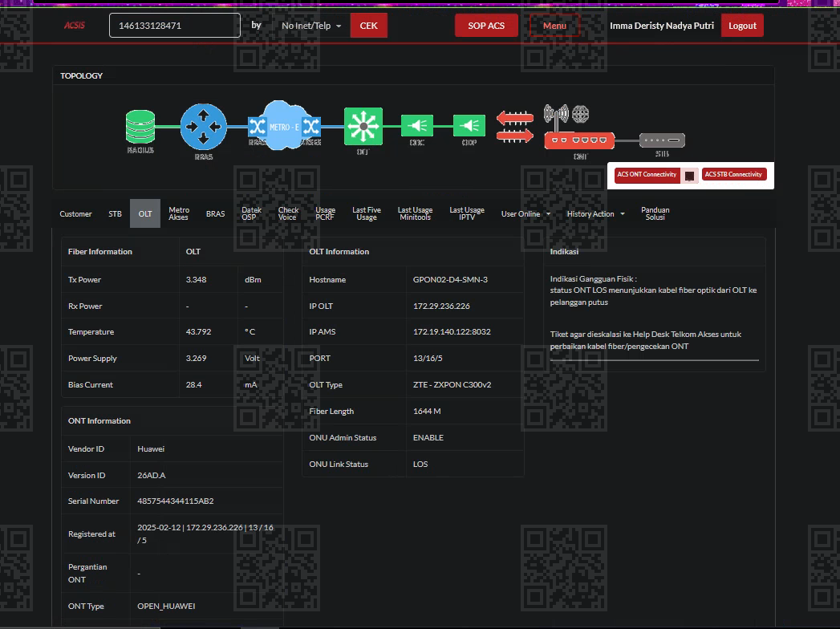The image size is (840, 629).
Task: Select the grey STB device icon
Action: (662, 140)
